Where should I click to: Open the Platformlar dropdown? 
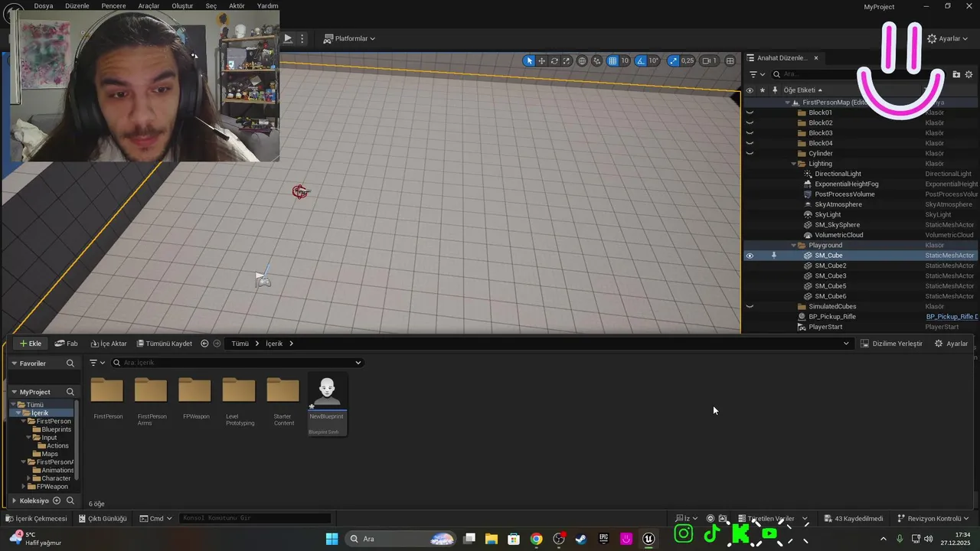pos(349,38)
